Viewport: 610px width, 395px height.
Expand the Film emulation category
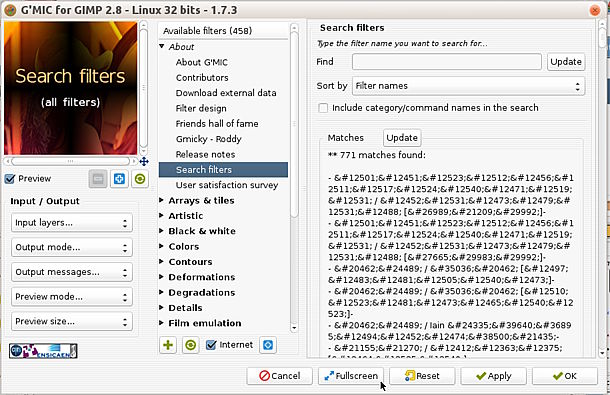tap(161, 323)
